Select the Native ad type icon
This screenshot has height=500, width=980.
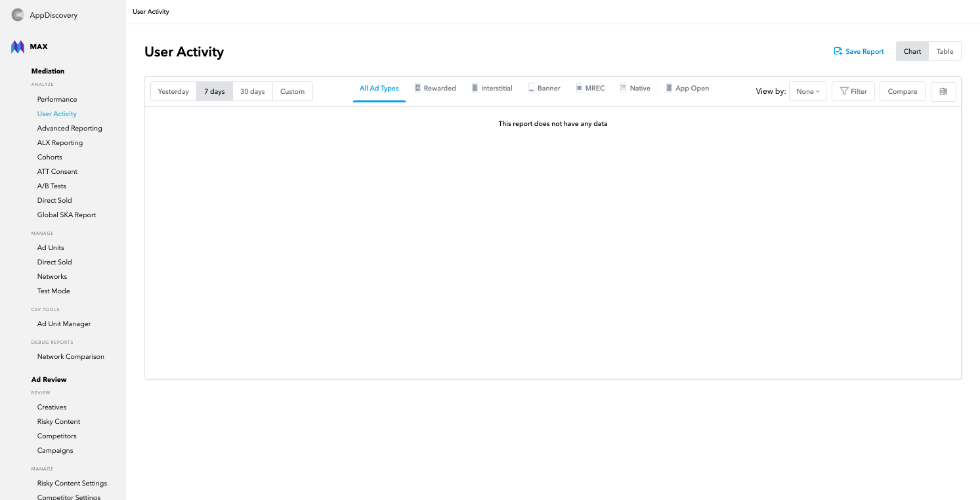coord(622,87)
